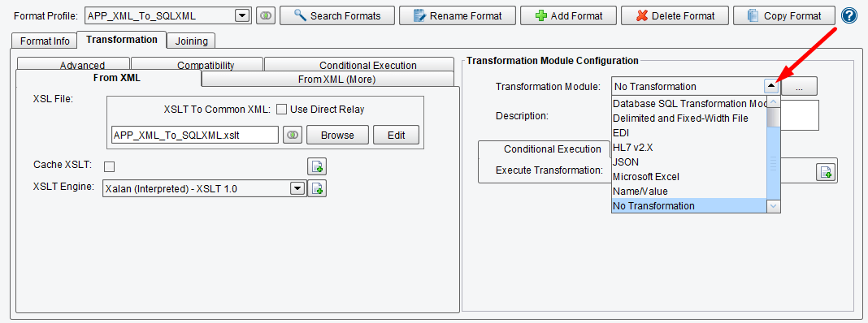Switch to the Joining tab
This screenshot has width=868, height=323.
coord(192,41)
